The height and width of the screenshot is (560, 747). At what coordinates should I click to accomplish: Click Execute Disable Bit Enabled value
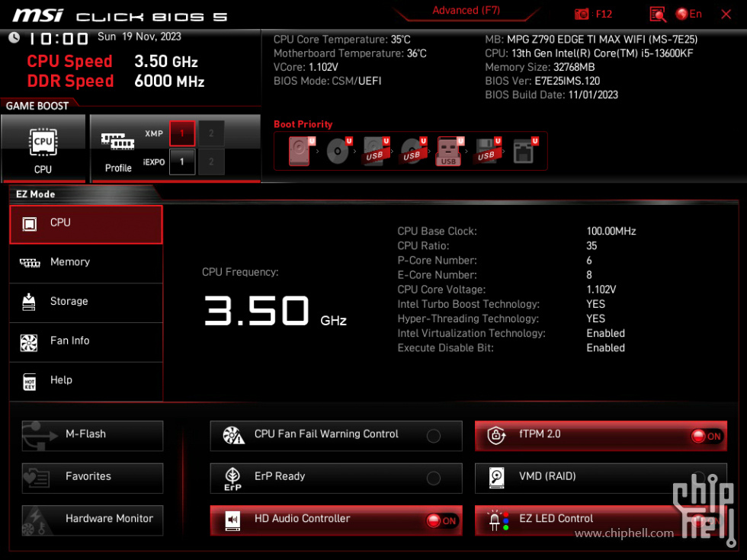point(605,348)
